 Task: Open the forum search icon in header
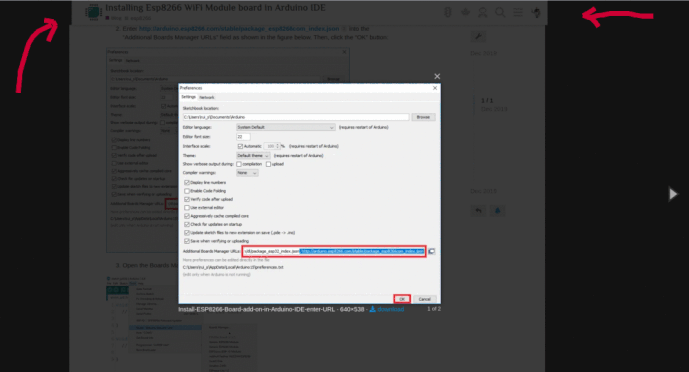point(500,12)
